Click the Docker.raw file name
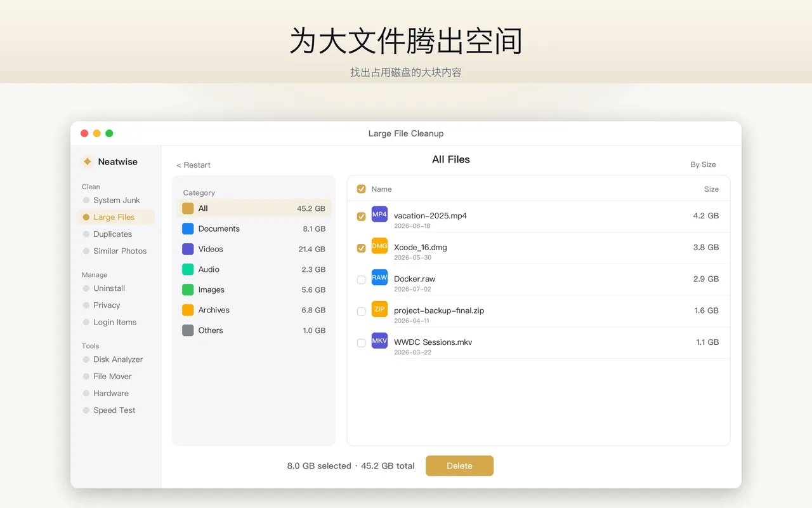This screenshot has height=508, width=812. click(x=414, y=279)
